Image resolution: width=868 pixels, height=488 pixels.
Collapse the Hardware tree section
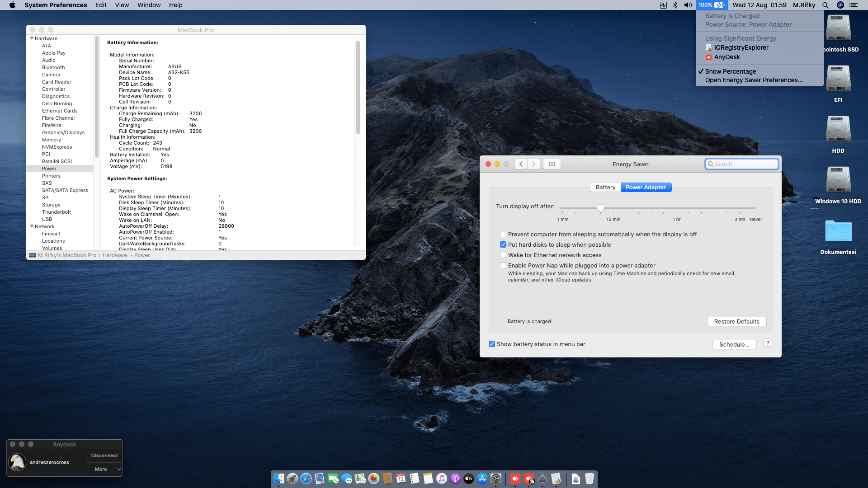[x=32, y=38]
